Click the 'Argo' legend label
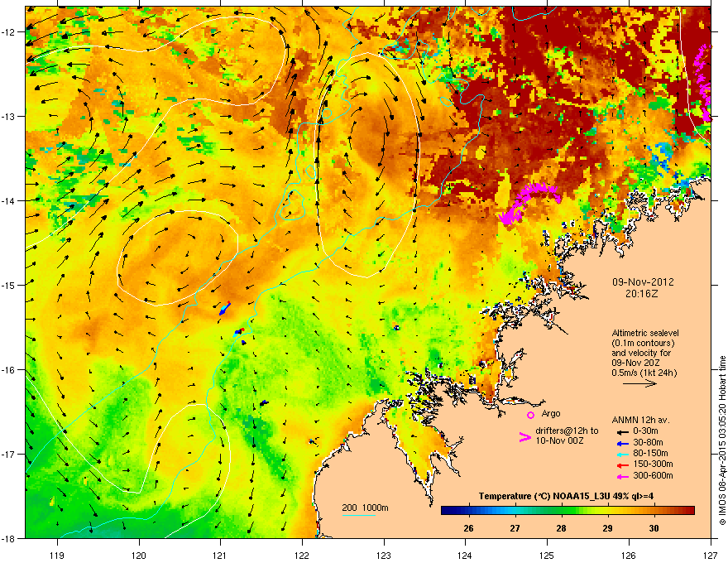The height and width of the screenshot is (563, 728). coord(551,413)
